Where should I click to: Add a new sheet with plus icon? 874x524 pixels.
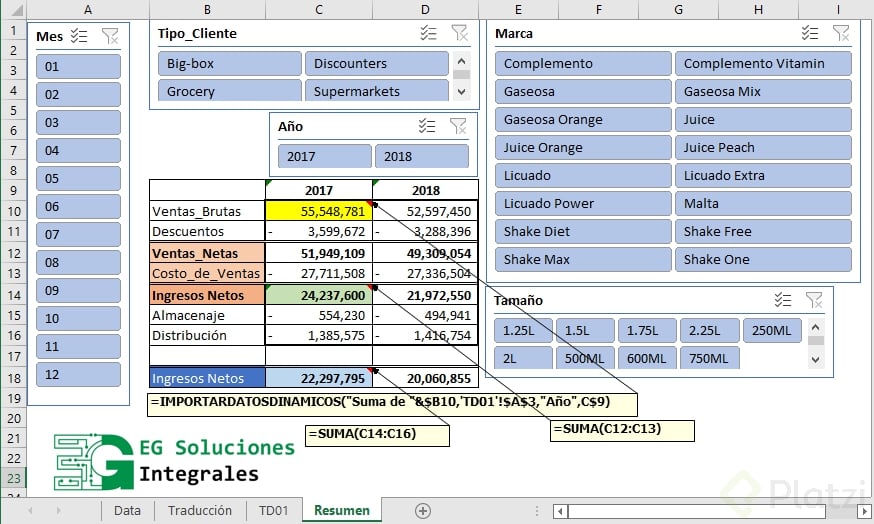(423, 511)
